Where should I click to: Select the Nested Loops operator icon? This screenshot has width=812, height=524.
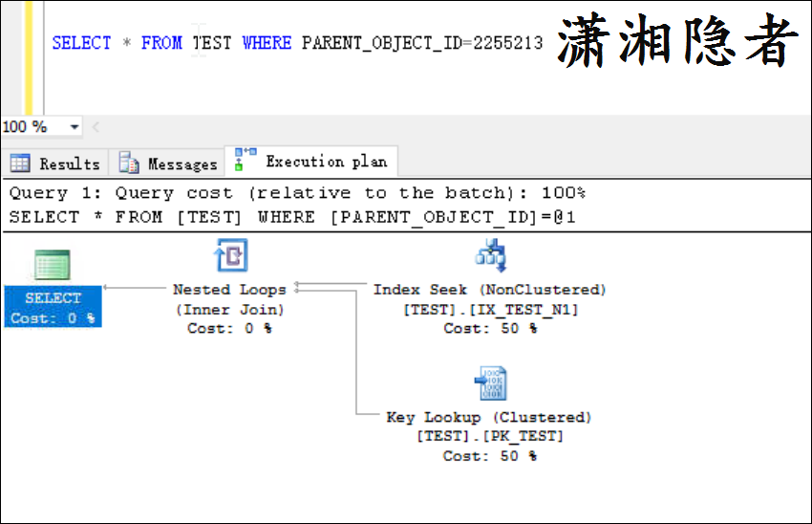point(231,255)
